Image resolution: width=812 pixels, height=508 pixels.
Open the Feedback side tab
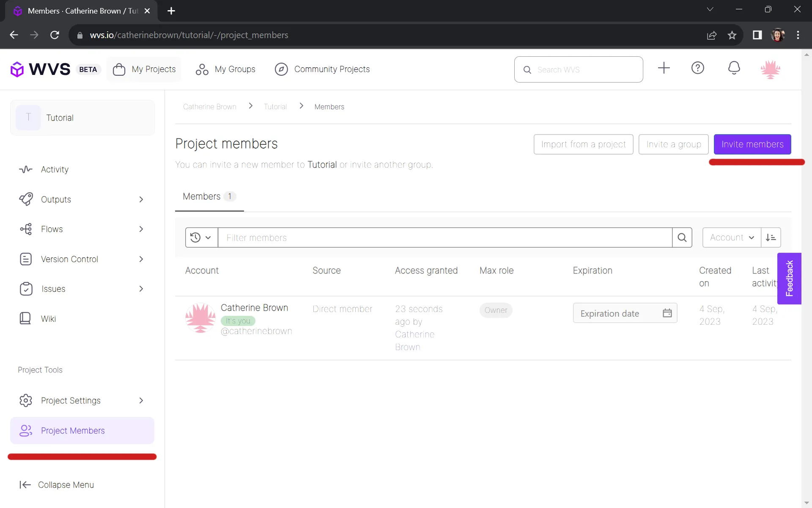coord(789,278)
